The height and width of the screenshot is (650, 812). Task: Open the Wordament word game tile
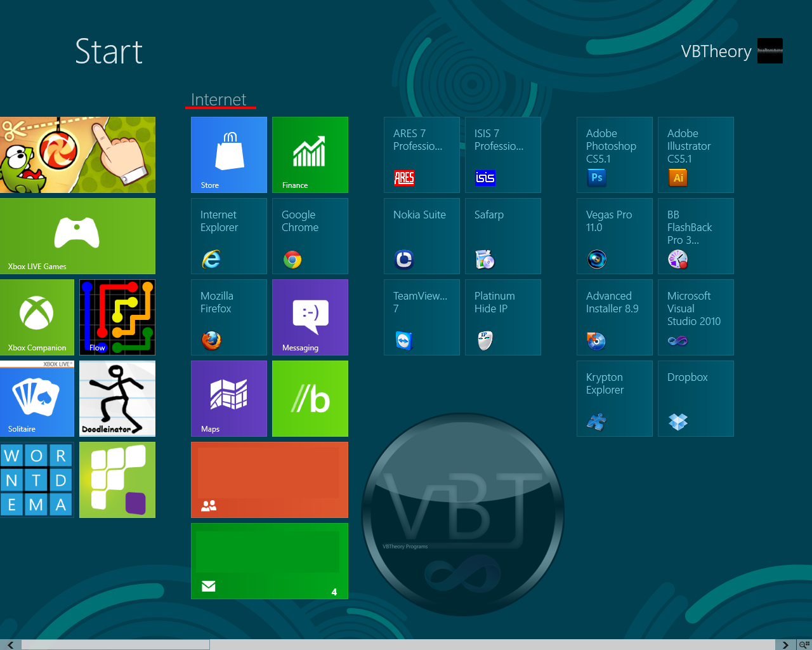tap(37, 480)
